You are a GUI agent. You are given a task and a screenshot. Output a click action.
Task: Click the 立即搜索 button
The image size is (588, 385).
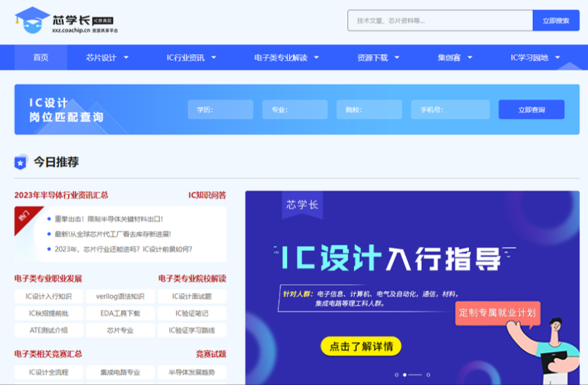click(556, 20)
